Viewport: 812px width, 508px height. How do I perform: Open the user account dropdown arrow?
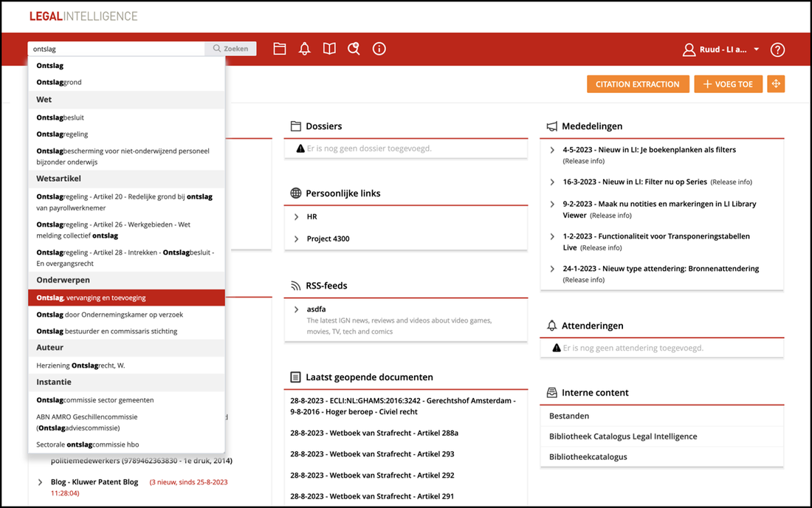757,50
